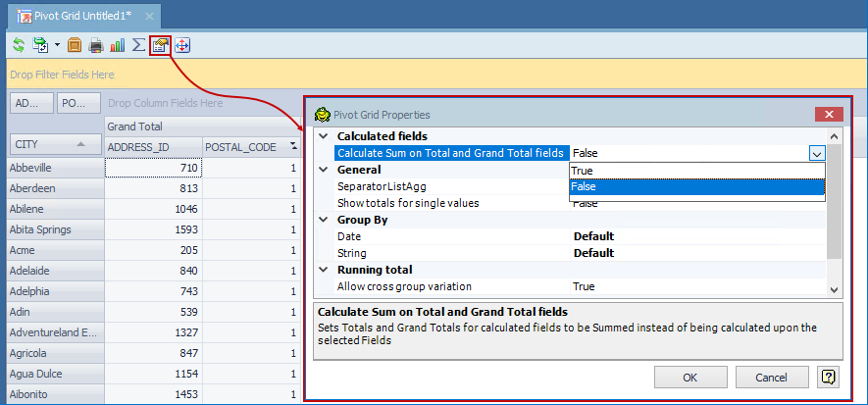
Task: Select the Aibonito row header
Action: click(55, 394)
